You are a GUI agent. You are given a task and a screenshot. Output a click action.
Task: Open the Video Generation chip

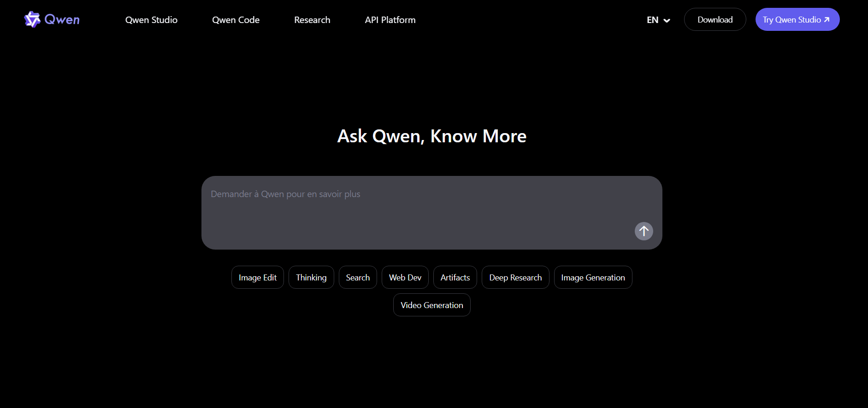click(x=432, y=305)
